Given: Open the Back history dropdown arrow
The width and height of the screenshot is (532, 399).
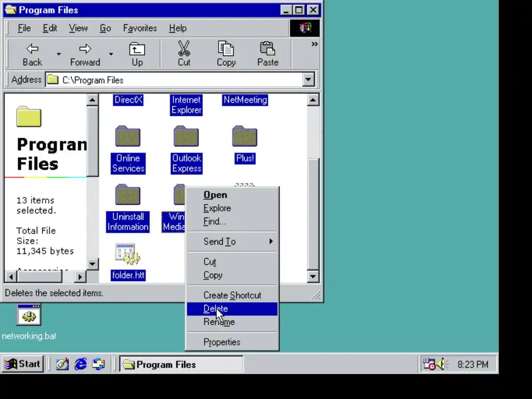Looking at the screenshot, I should (x=59, y=54).
